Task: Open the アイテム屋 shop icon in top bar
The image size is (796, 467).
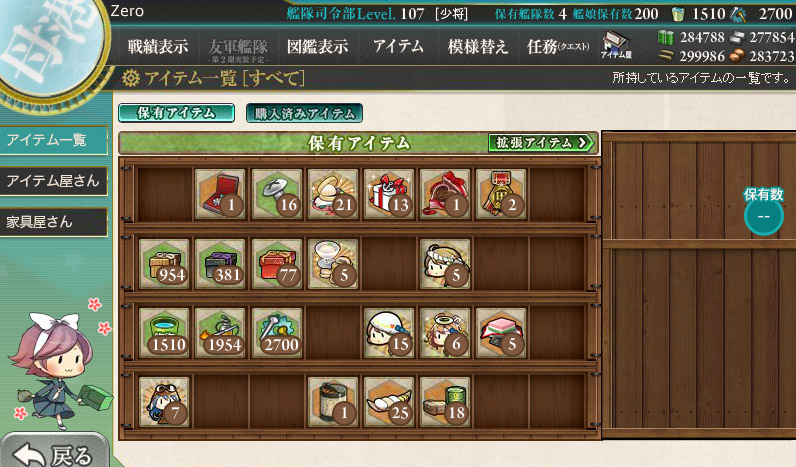Action: pyautogui.click(x=616, y=46)
